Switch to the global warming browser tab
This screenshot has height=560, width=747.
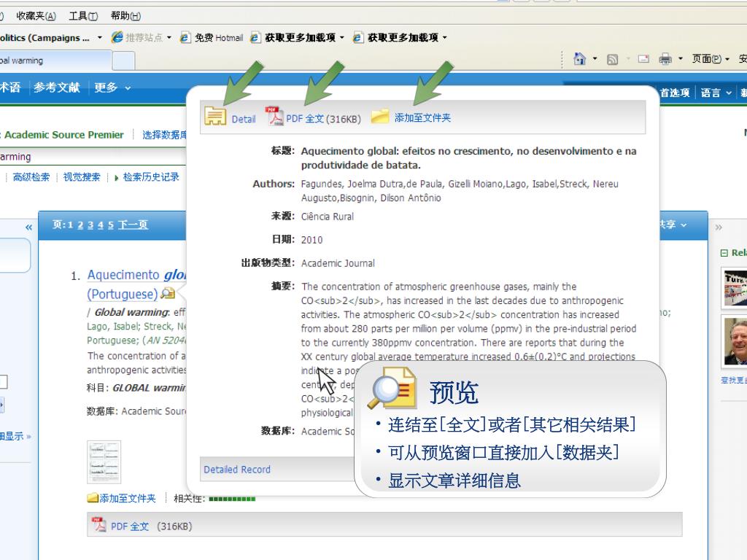coord(55,61)
